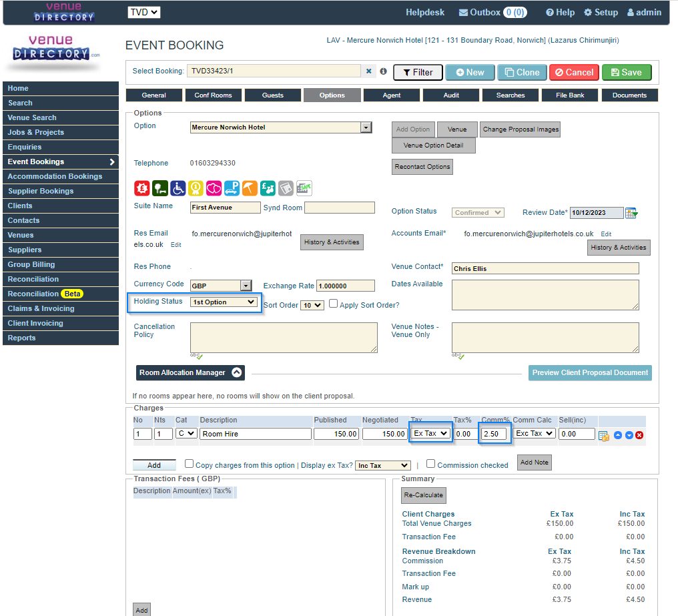Click the Venue Contact field
The image size is (678, 616).
pos(545,268)
